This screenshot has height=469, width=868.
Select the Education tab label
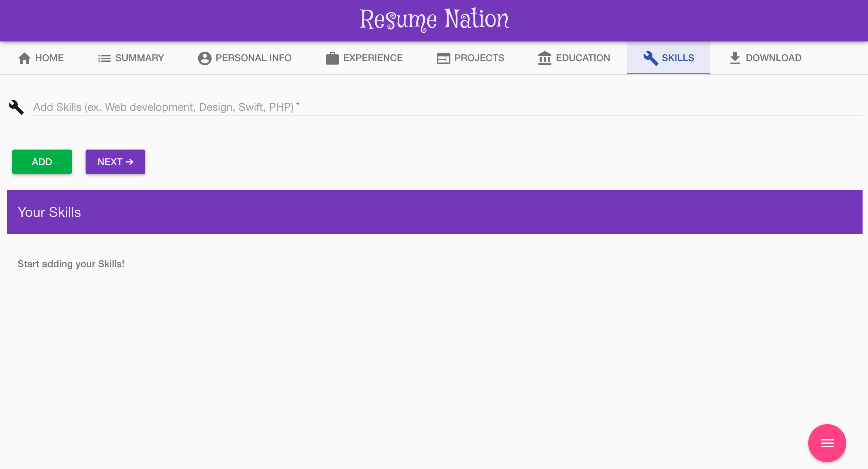tap(583, 58)
